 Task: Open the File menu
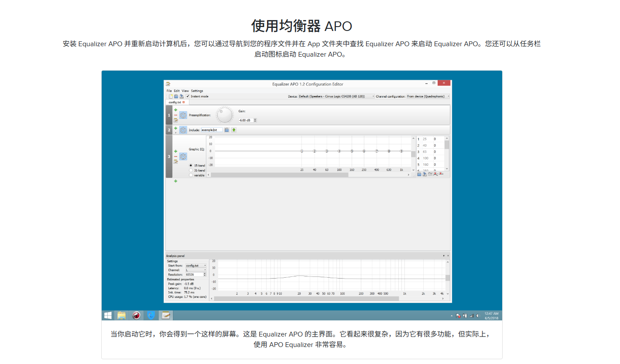[169, 91]
